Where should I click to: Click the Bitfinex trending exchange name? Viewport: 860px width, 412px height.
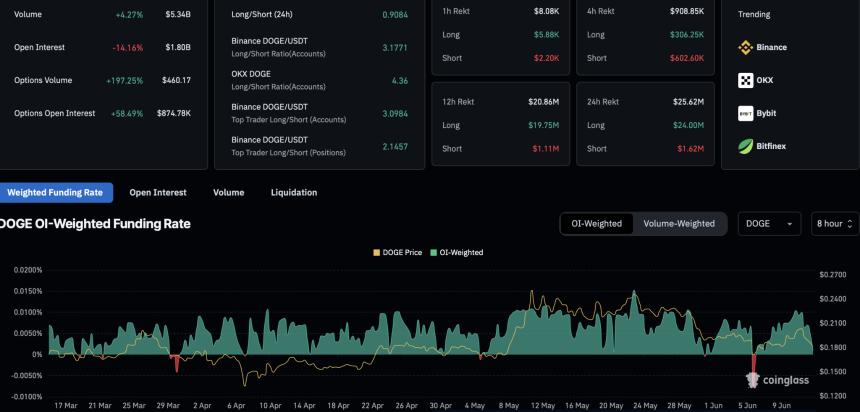(771, 146)
